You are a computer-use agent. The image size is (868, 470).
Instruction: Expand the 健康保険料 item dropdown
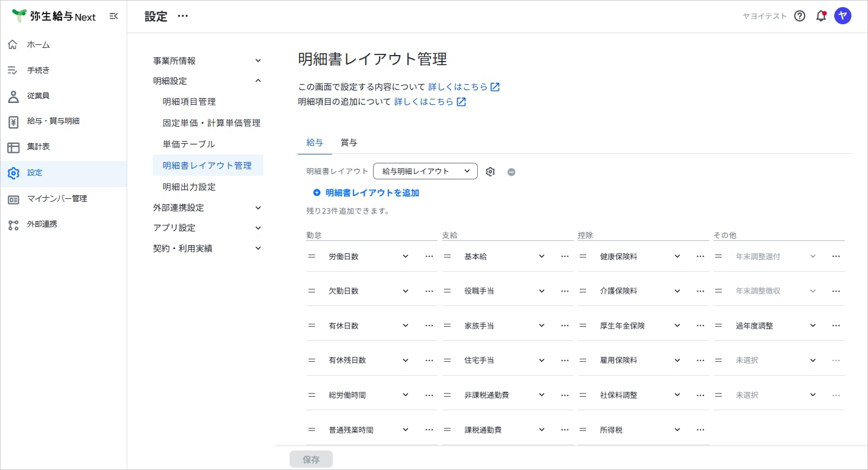677,256
